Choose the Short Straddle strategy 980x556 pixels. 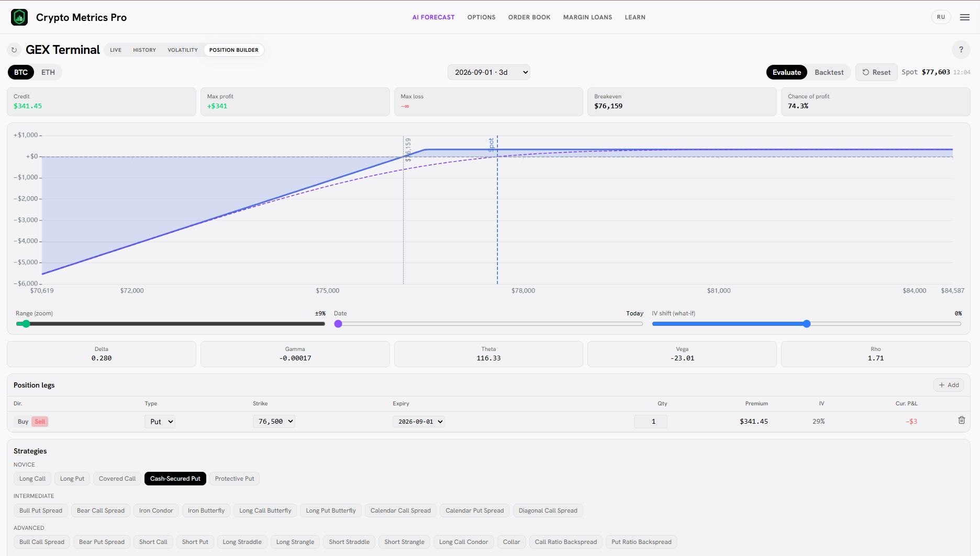tap(349, 542)
